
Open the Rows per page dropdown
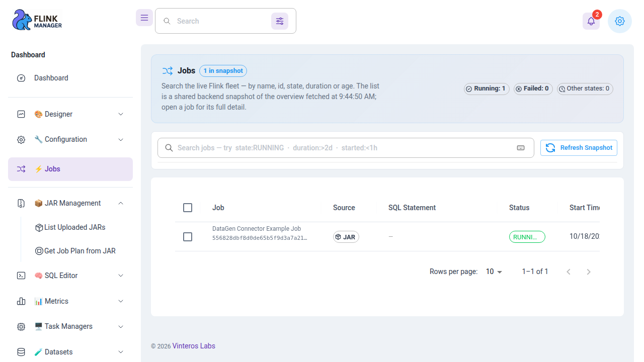pos(494,271)
